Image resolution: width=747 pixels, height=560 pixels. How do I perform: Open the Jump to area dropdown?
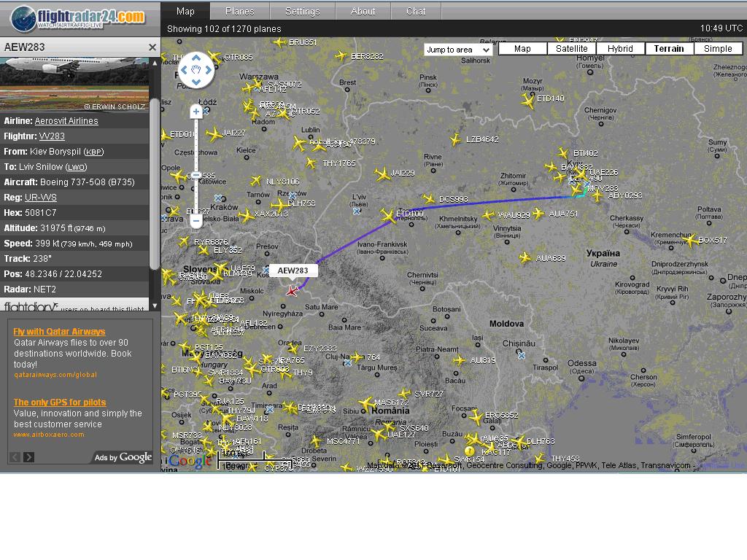pyautogui.click(x=458, y=50)
